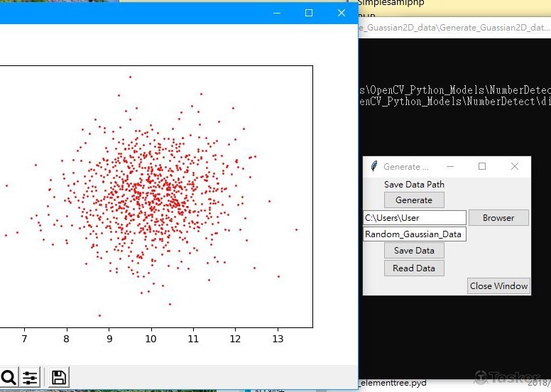The width and height of the screenshot is (551, 392).
Task: Close the Generate dialog window
Action: (515, 166)
